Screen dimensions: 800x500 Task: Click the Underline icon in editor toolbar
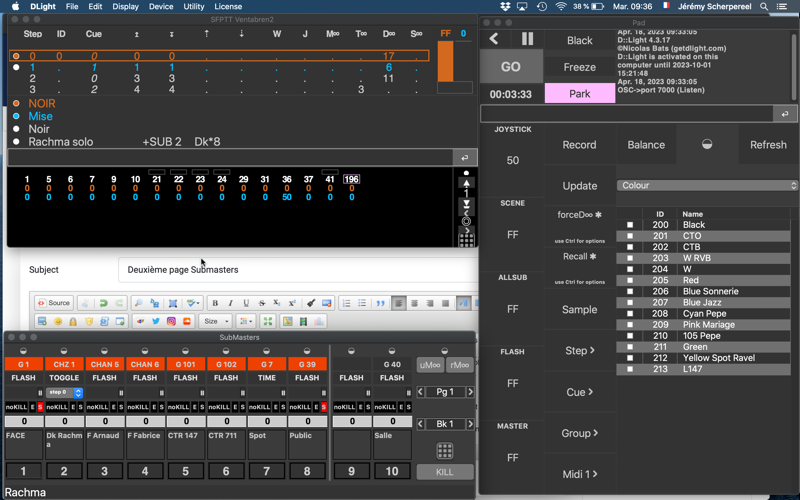(246, 303)
